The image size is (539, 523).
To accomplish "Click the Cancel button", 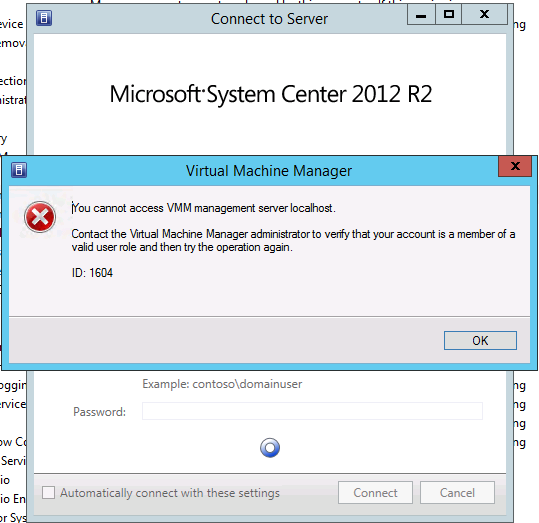I will pos(457,492).
